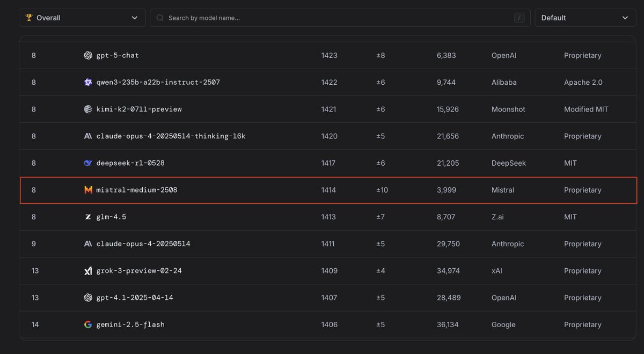Click the Alibaba organization cell

coord(504,82)
